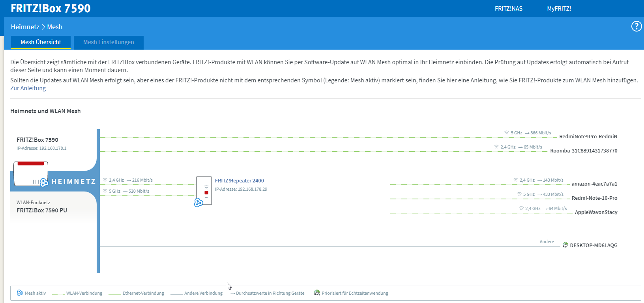The width and height of the screenshot is (644, 303).
Task: Select device amazon-4eac7a7a1
Action: pyautogui.click(x=594, y=184)
